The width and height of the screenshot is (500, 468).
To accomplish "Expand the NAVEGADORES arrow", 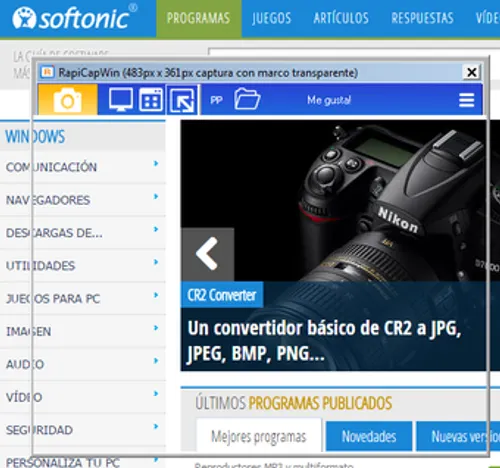I will 156,196.
